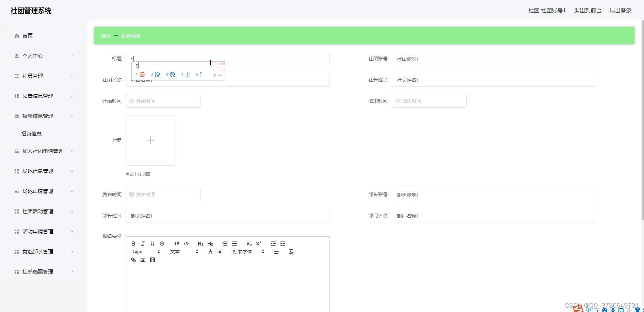Insert image in editor

(x=143, y=260)
